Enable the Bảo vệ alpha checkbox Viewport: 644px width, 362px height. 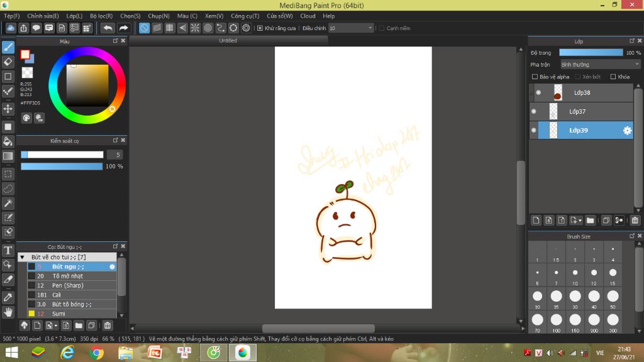(535, 77)
